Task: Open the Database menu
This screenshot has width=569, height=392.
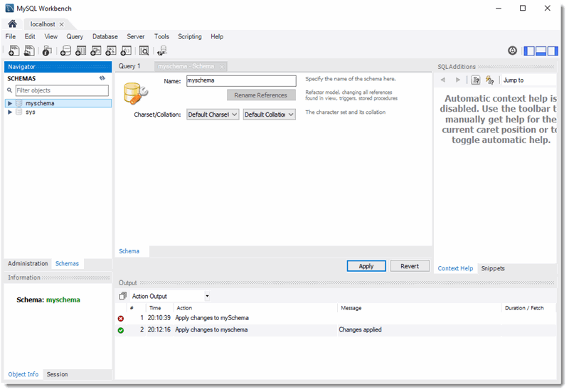Action: tap(105, 36)
